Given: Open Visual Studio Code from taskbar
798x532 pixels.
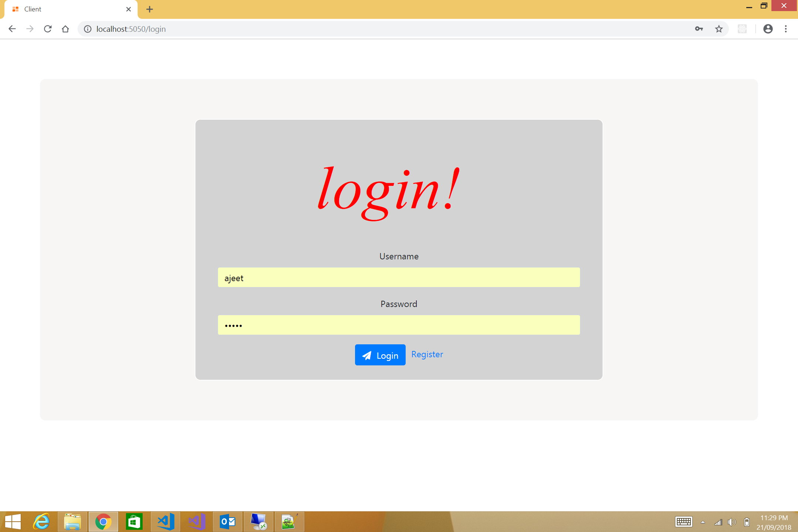Looking at the screenshot, I should coord(166,522).
